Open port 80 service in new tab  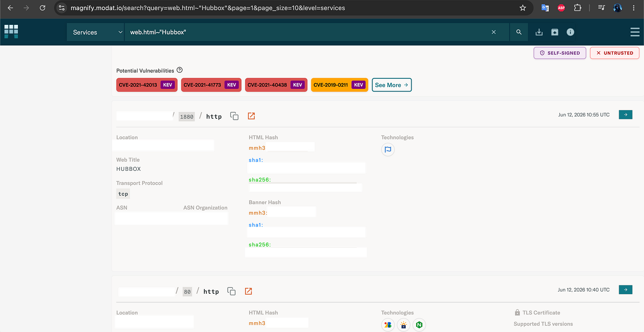click(248, 291)
